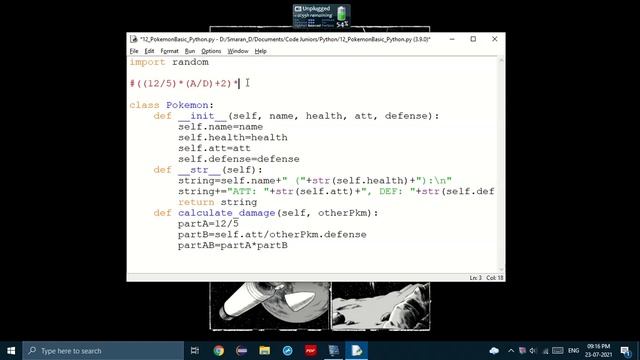
Task: Click the comment '#((12/5)*(A/D)+2)*'
Action: [x=184, y=84]
